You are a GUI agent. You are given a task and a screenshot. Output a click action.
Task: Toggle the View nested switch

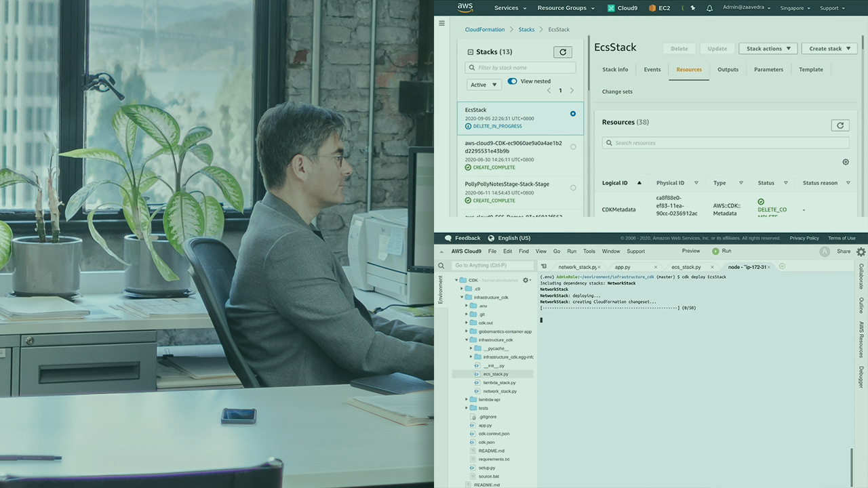click(x=512, y=81)
